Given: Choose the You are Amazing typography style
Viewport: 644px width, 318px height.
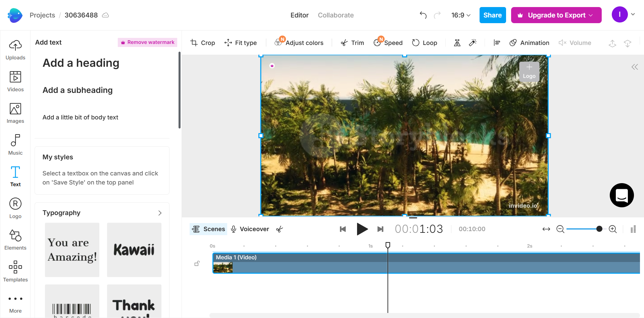Looking at the screenshot, I should click(x=72, y=250).
